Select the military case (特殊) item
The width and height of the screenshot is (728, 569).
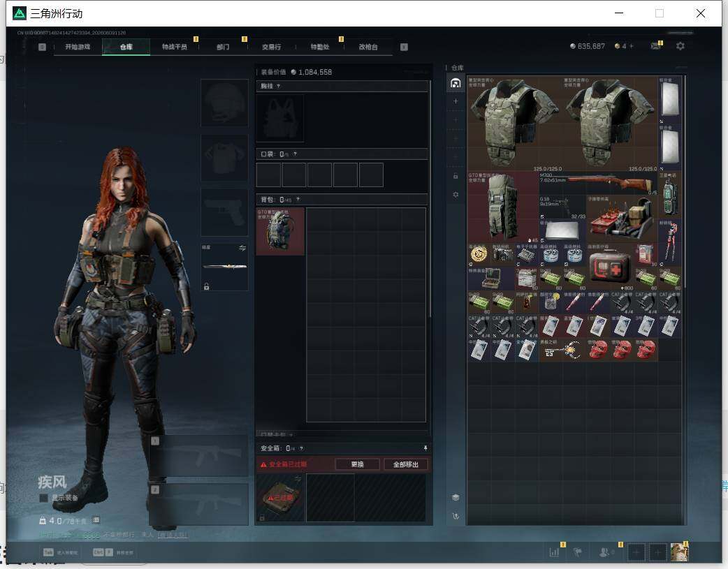(491, 279)
